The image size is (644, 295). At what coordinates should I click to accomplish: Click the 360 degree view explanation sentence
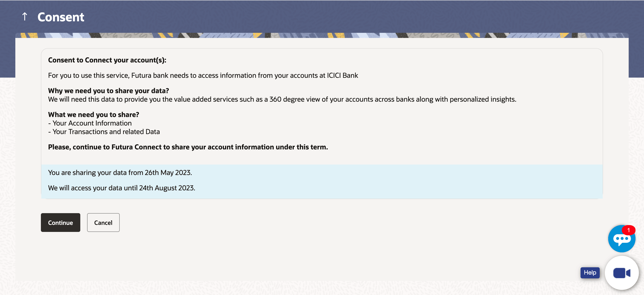click(x=282, y=99)
